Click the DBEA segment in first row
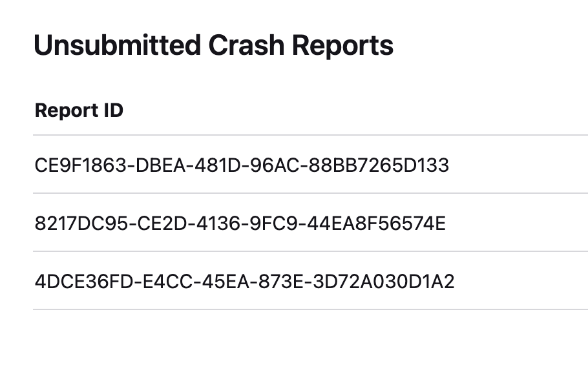The image size is (588, 385). point(160,165)
